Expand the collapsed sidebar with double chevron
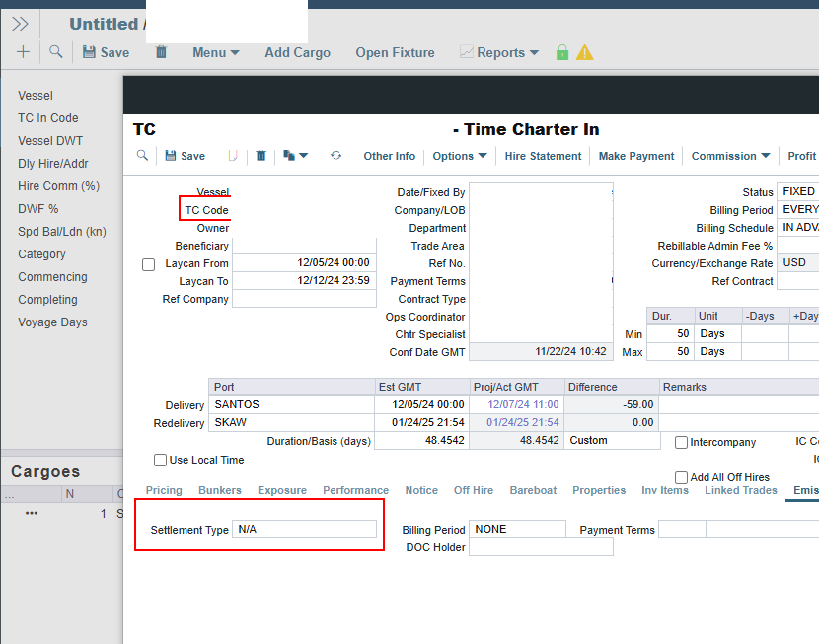This screenshot has width=819, height=644. (x=20, y=24)
